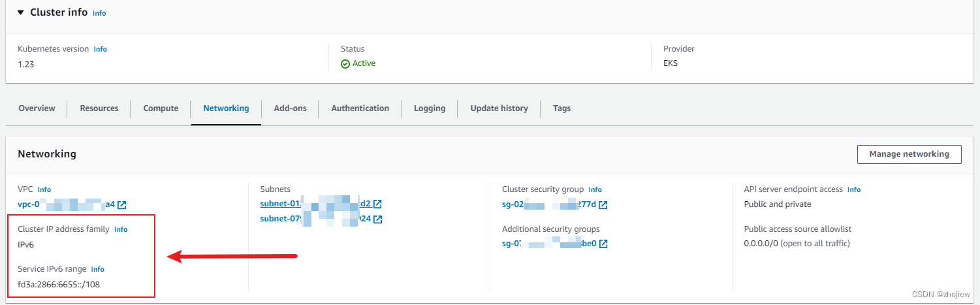Open Info link beside Service IPv6 range
This screenshot has width=980, height=305.
[97, 269]
